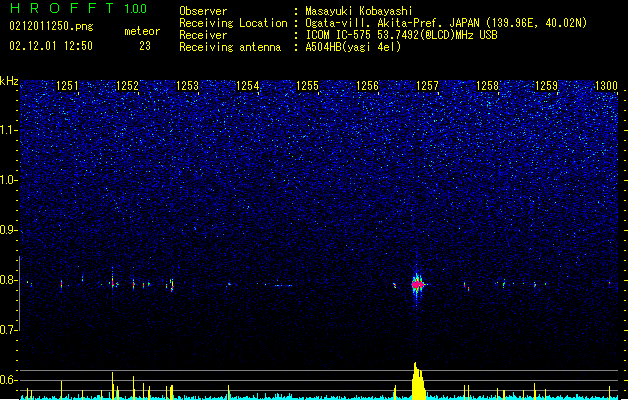
Task: Click the kHz axis unit label
Action: [9, 81]
